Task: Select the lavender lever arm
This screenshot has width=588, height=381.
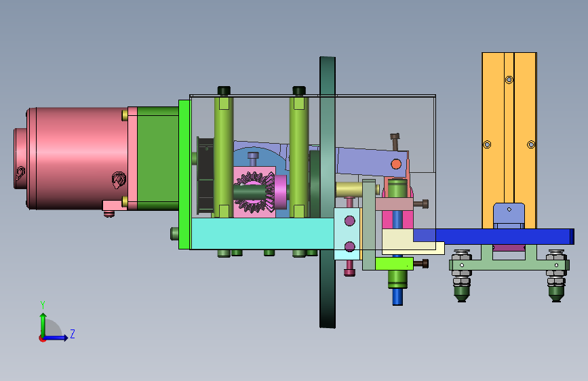Action: click(371, 161)
